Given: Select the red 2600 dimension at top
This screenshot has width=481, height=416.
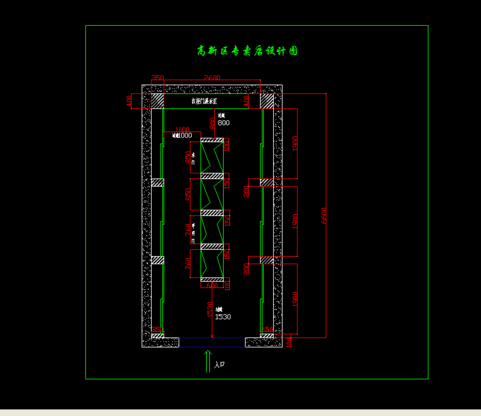Looking at the screenshot, I should tap(212, 77).
